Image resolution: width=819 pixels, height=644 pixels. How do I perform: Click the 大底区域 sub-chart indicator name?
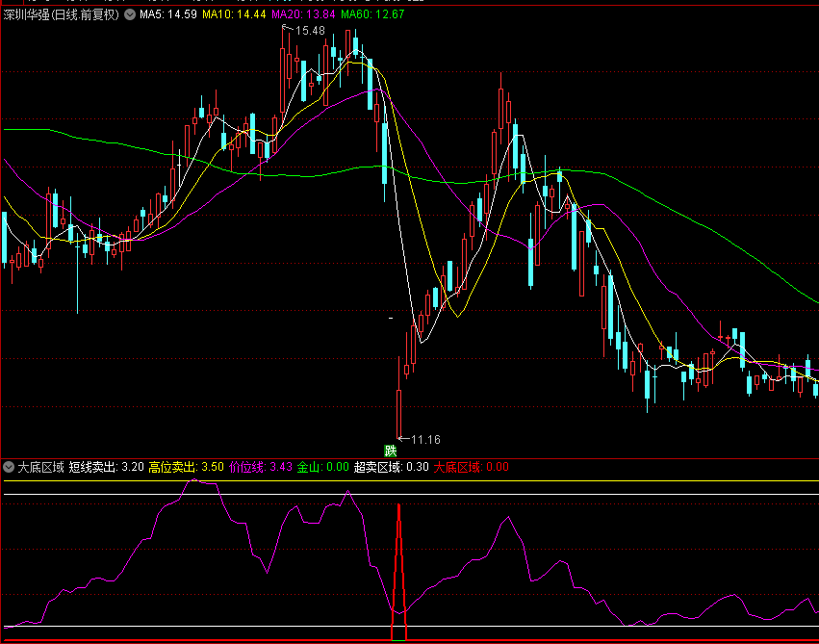(40, 467)
